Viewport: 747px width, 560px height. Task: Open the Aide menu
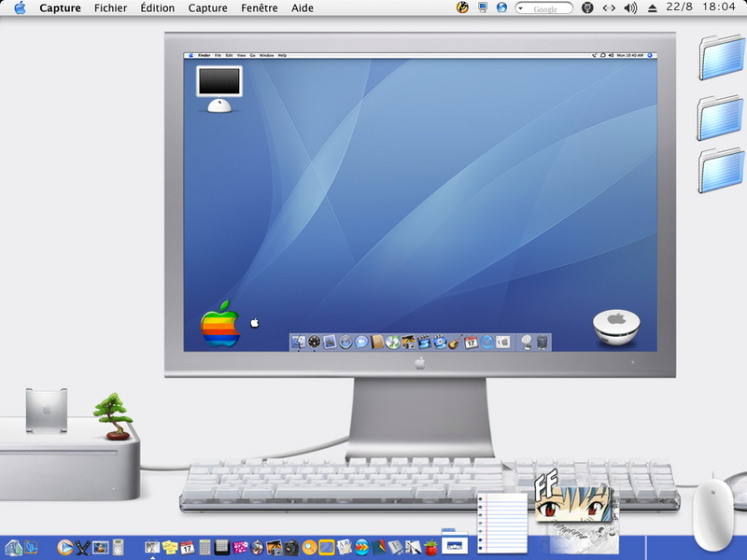(302, 8)
